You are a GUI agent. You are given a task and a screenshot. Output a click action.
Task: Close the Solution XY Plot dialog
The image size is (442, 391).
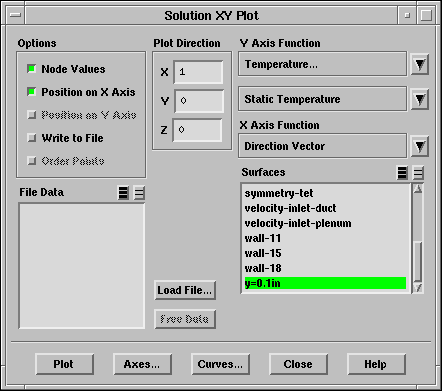tap(298, 364)
